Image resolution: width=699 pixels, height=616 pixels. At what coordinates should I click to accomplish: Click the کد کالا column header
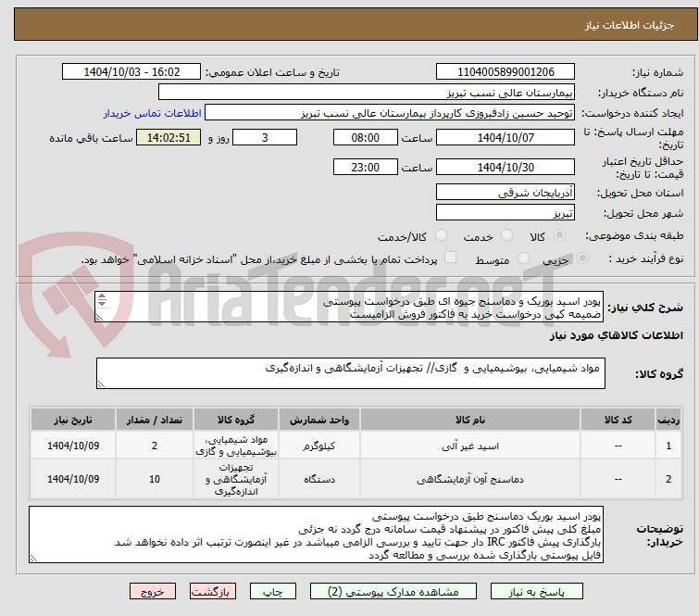[618, 420]
